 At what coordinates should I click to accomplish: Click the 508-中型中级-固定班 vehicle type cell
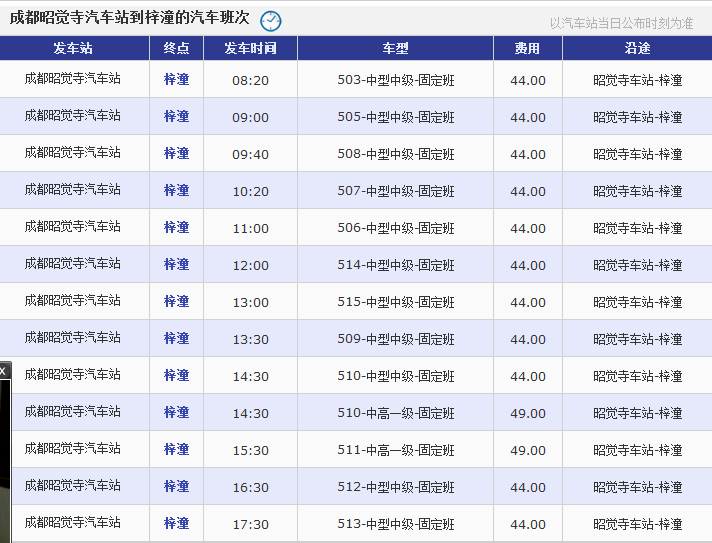(x=396, y=154)
